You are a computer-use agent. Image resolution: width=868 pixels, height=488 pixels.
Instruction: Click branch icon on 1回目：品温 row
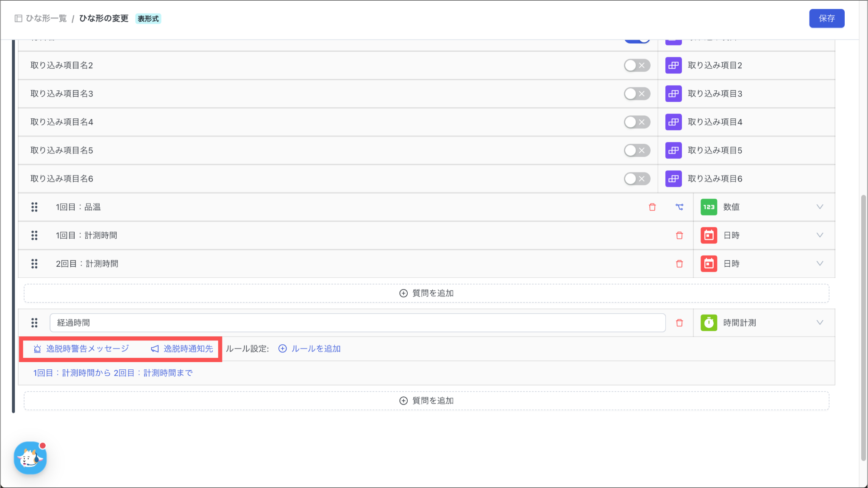(x=679, y=207)
